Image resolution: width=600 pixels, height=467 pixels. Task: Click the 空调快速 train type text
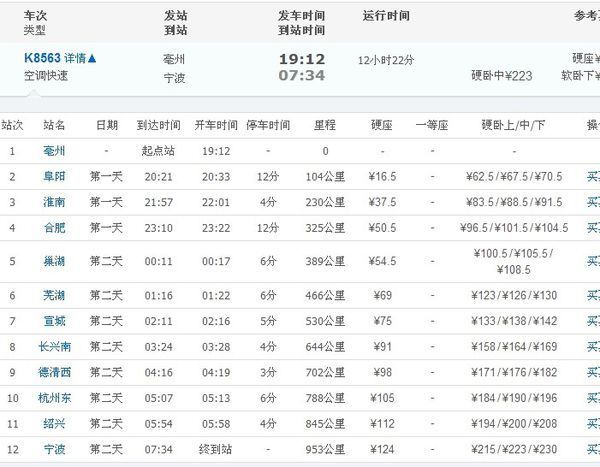46,76
